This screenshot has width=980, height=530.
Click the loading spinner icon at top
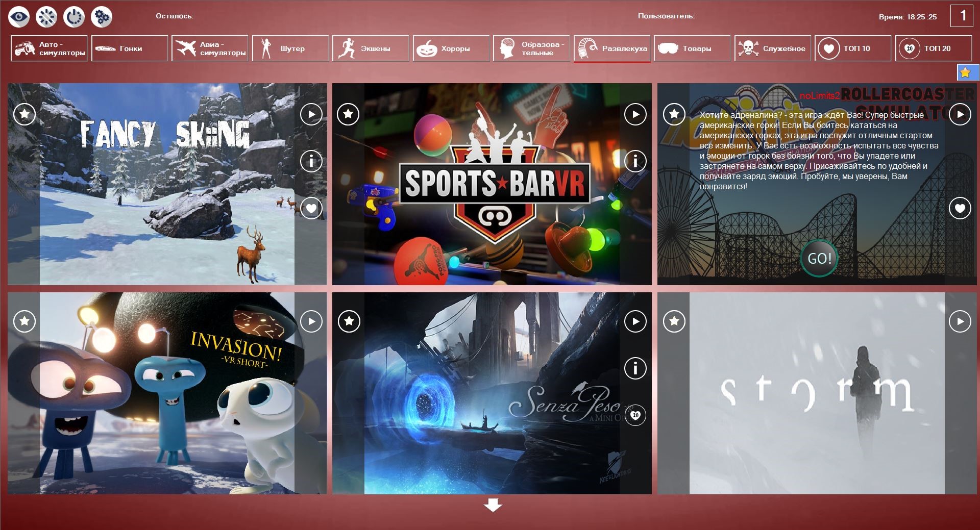tap(46, 17)
